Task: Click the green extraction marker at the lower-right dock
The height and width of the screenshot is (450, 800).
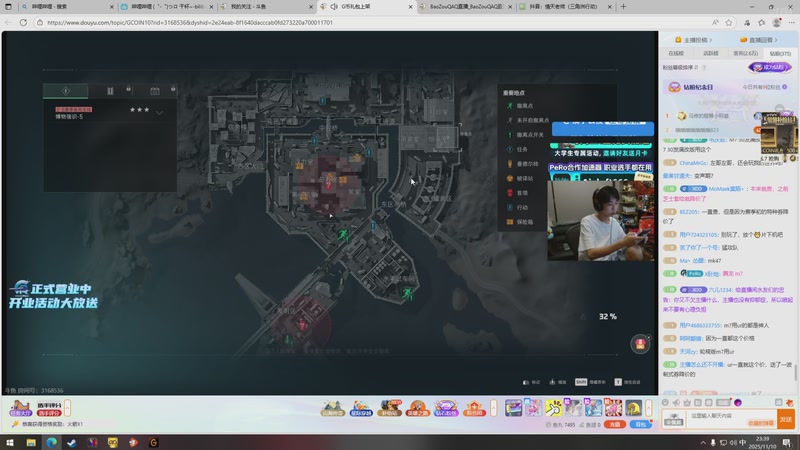Action: [x=408, y=293]
